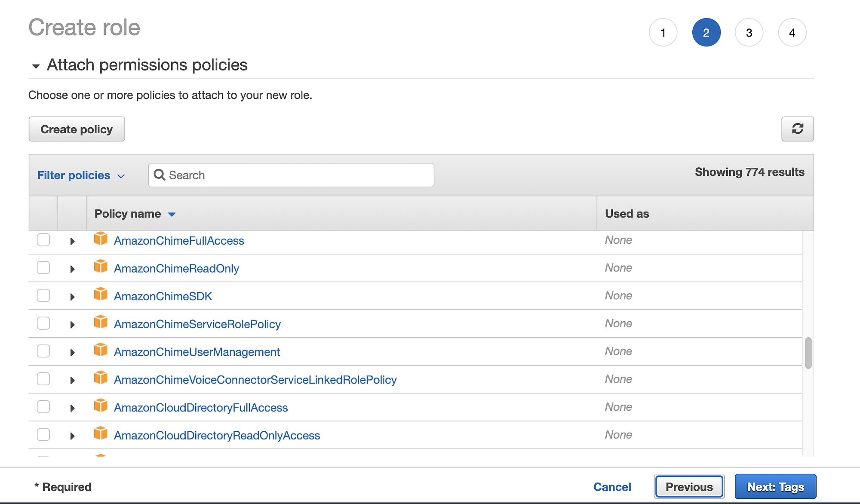
Task: Select the AmazonChimeServiceRolePolicy checkbox
Action: click(x=43, y=323)
